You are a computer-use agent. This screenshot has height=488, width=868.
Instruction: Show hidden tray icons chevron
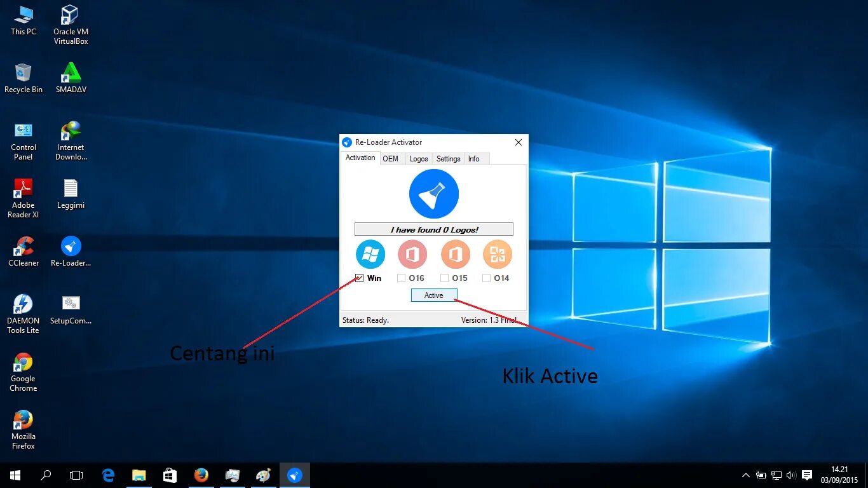click(x=746, y=475)
